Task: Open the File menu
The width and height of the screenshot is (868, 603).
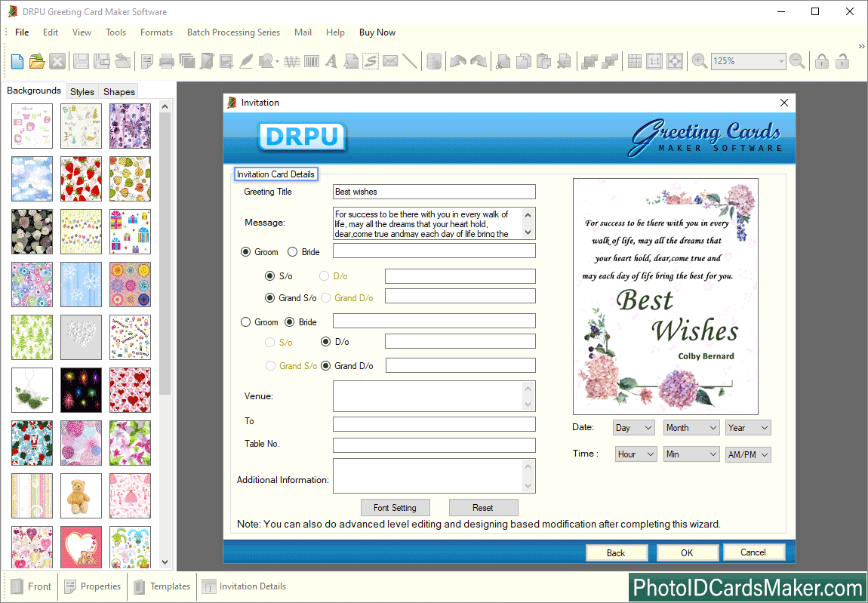Action: click(22, 32)
